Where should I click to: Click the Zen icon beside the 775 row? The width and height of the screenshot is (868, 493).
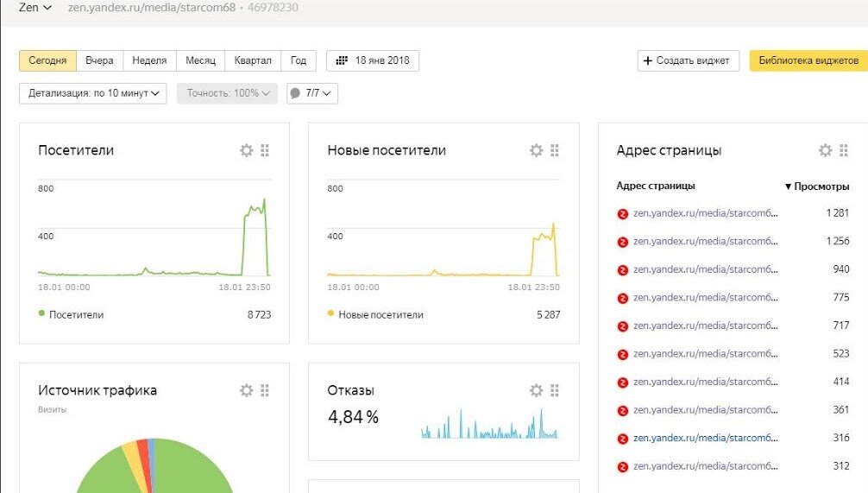coord(623,299)
